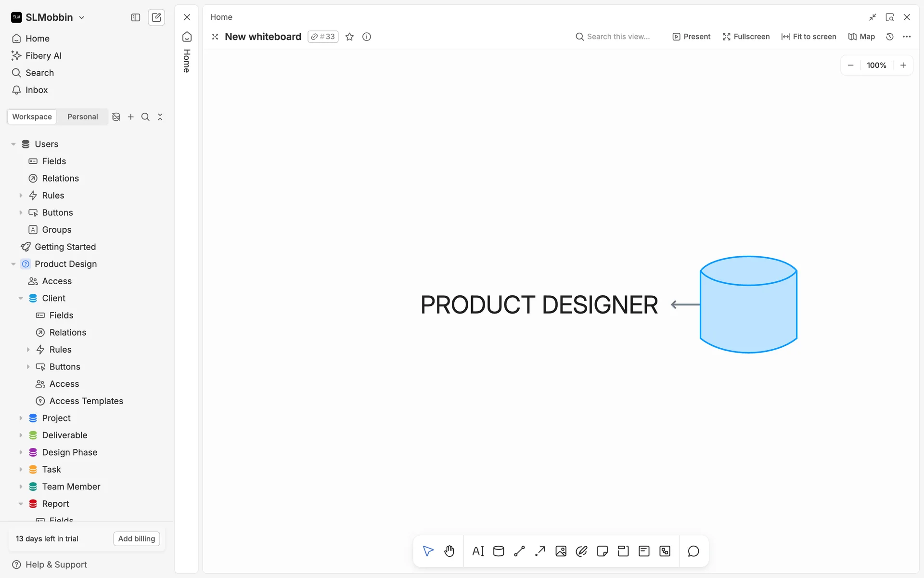The width and height of the screenshot is (924, 578).
Task: Click the Search this view field
Action: point(618,37)
